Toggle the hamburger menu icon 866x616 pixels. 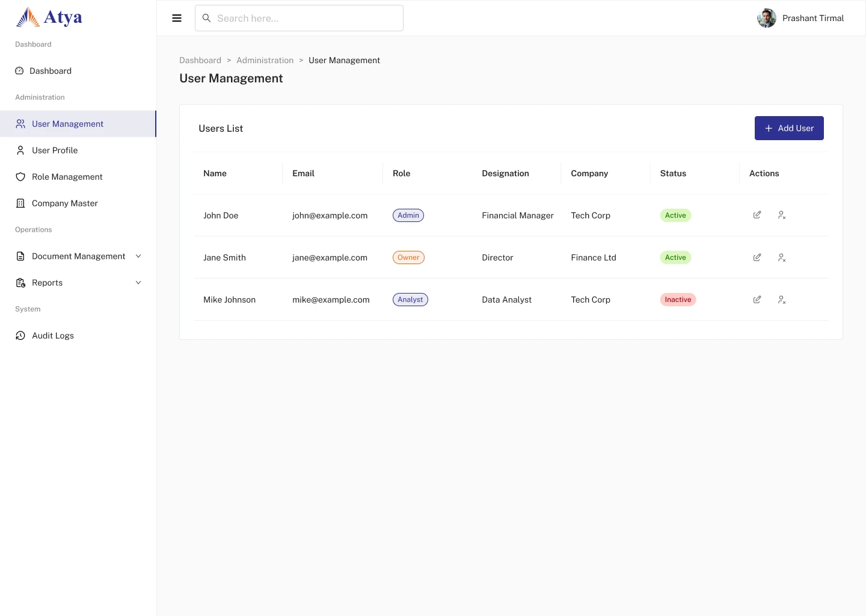177,18
